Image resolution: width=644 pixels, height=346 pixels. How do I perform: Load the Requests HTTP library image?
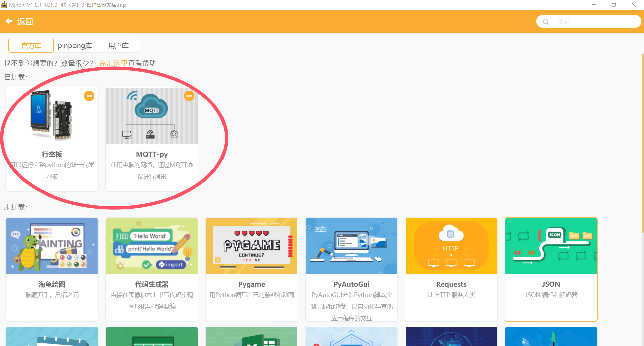[451, 246]
